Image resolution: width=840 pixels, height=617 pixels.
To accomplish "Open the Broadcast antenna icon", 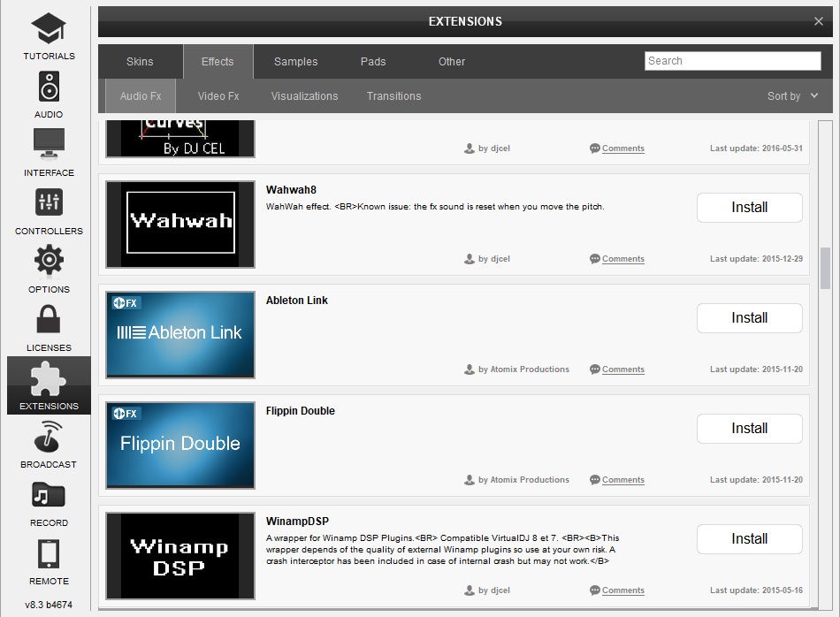I will (49, 437).
